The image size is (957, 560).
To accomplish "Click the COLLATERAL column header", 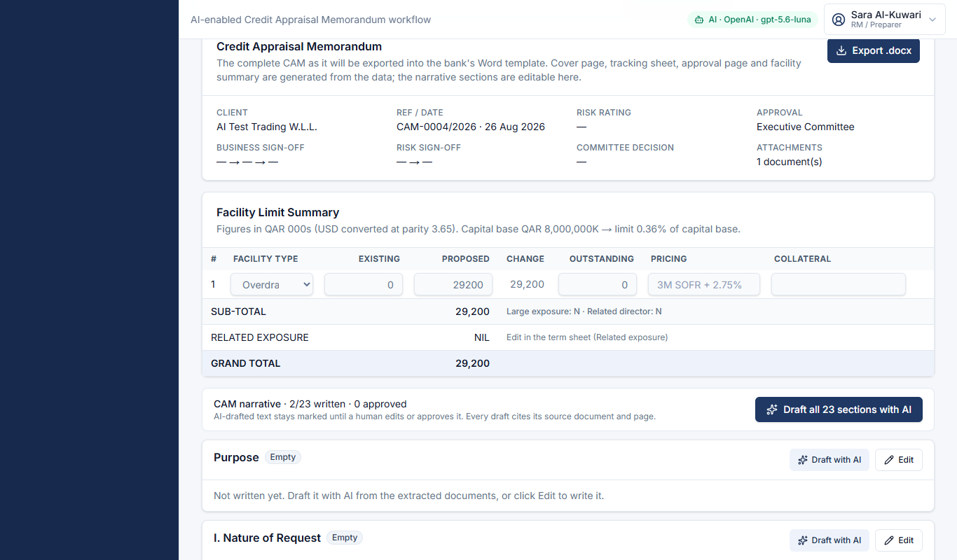I will tap(802, 259).
